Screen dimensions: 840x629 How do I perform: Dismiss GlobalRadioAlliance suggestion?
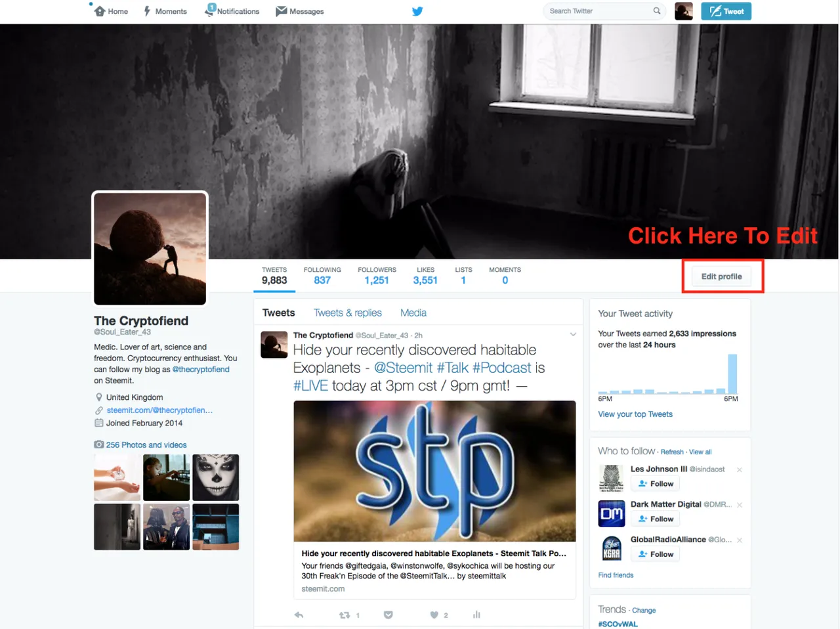tap(740, 540)
